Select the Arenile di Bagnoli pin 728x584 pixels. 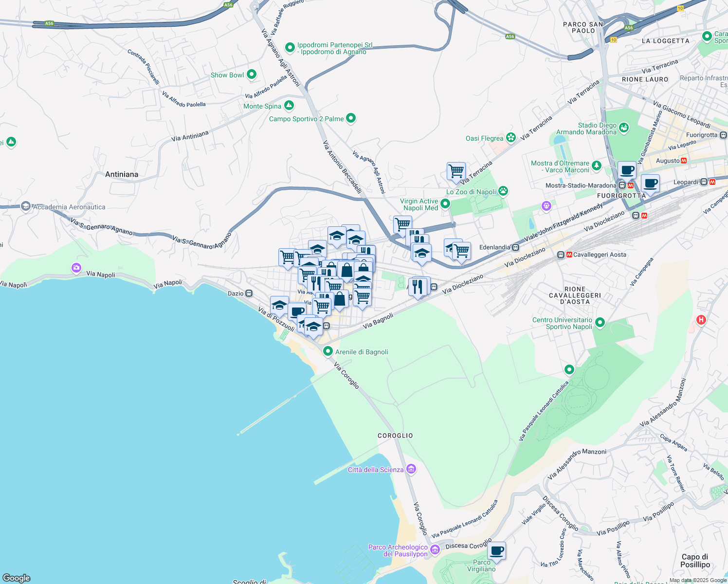coord(328,351)
